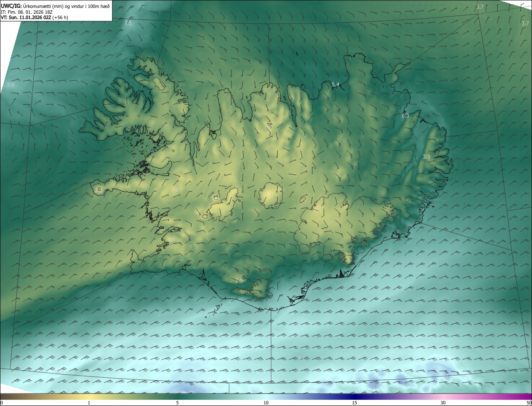
Task: Click the pale yellow segment of the color scale
Action: 89,396
